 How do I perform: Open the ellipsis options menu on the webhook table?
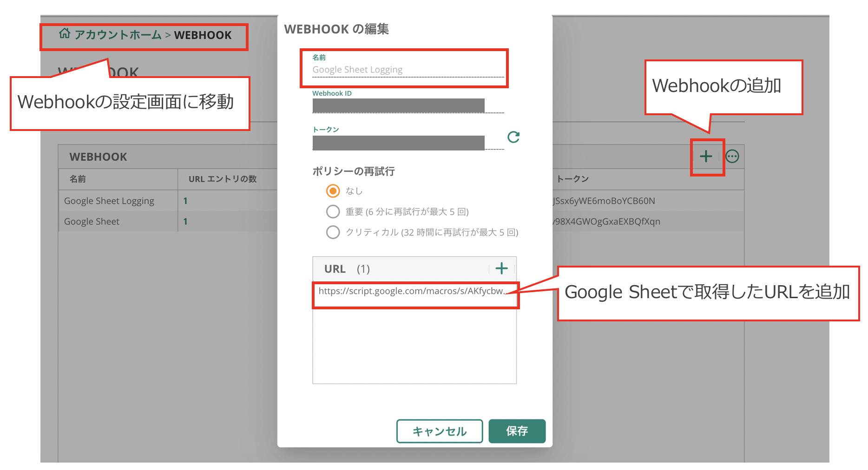pyautogui.click(x=732, y=157)
